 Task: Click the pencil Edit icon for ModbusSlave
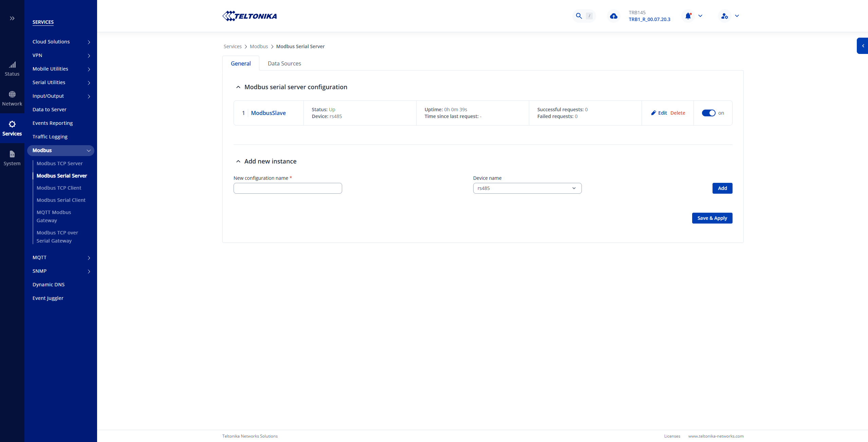tap(654, 113)
